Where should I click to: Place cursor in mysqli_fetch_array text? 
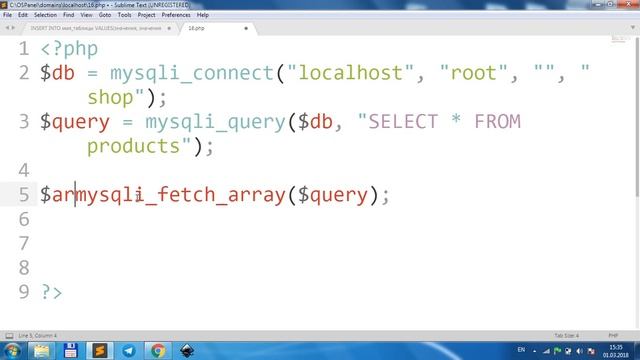coord(181,195)
